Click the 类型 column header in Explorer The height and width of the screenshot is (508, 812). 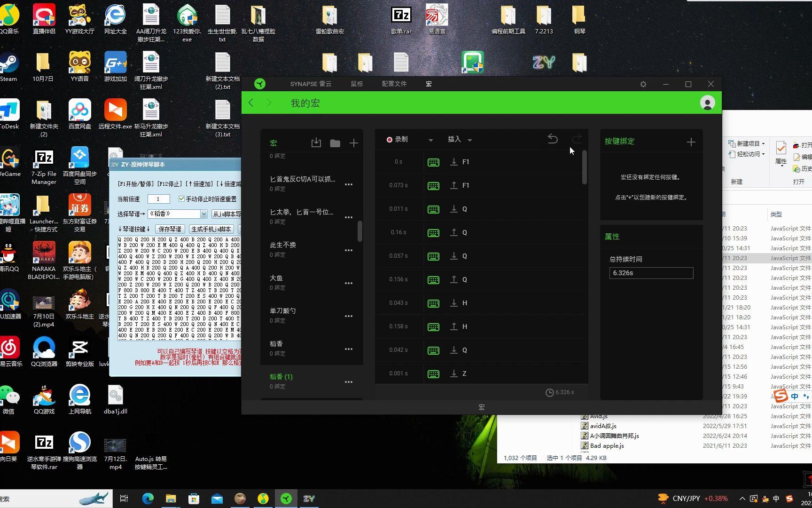(x=776, y=214)
